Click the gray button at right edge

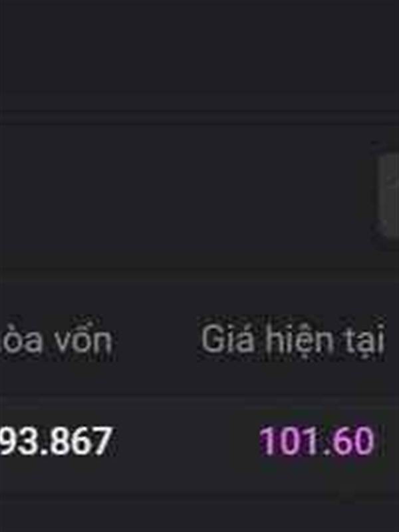point(388,194)
